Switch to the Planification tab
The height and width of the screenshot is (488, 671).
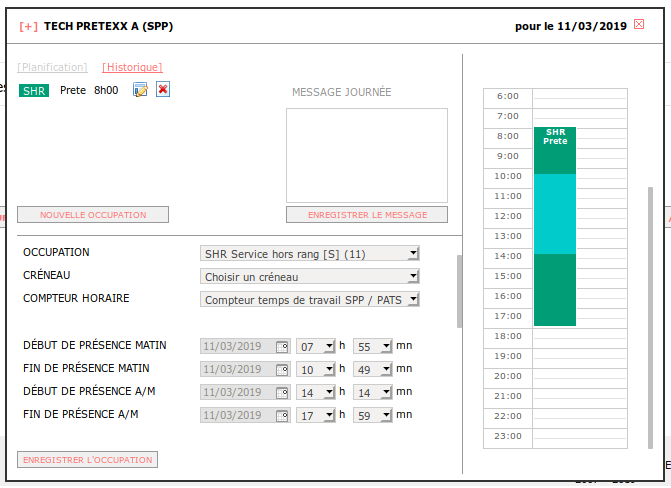click(53, 67)
